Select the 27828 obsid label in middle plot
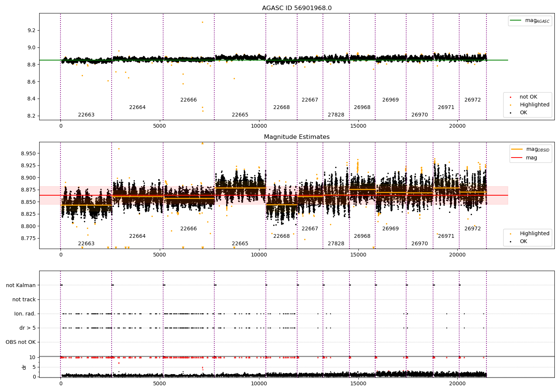 tap(336, 244)
